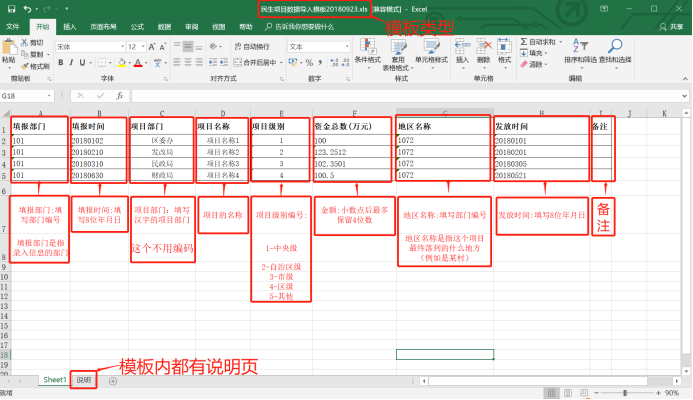Toggle Italic formatting
Viewport: 693px width, 400px height.
click(71, 62)
